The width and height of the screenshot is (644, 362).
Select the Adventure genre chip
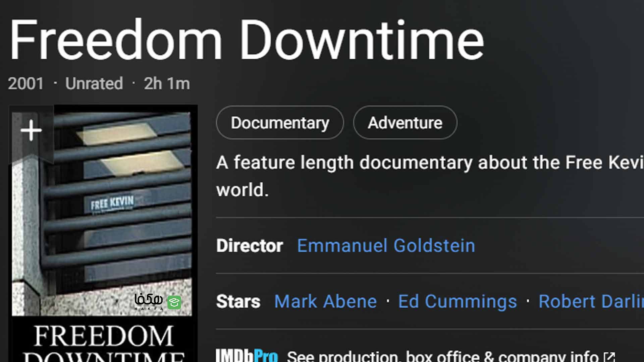(x=405, y=123)
